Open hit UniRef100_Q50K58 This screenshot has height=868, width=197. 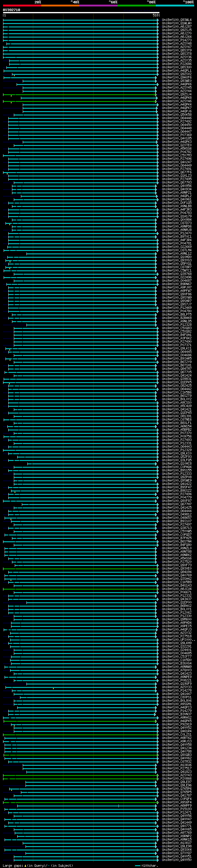[x=176, y=115]
